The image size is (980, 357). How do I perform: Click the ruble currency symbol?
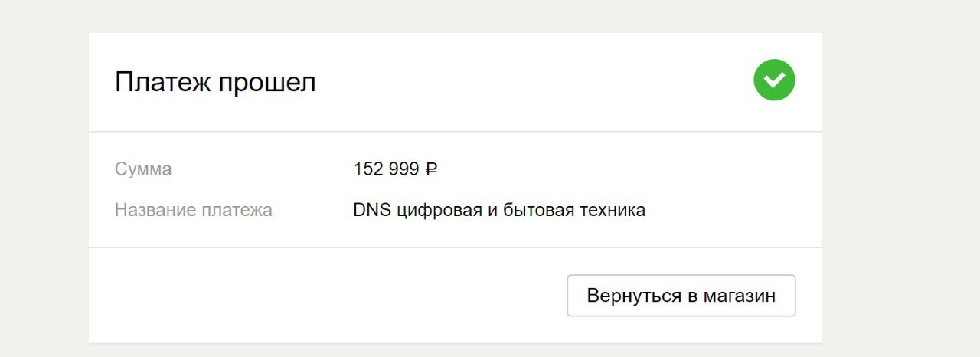coord(431,169)
